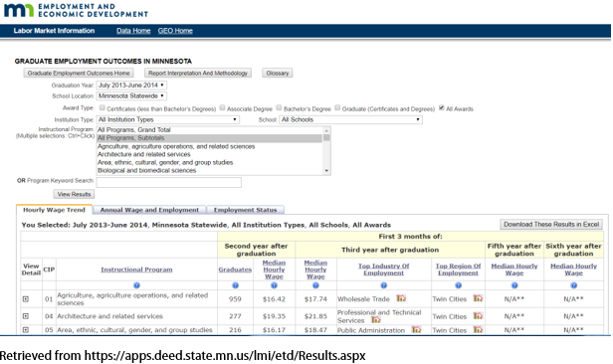Image resolution: width=613 pixels, height=364 pixels.
Task: Sort by the Instructional Program column link
Action: tap(136, 270)
